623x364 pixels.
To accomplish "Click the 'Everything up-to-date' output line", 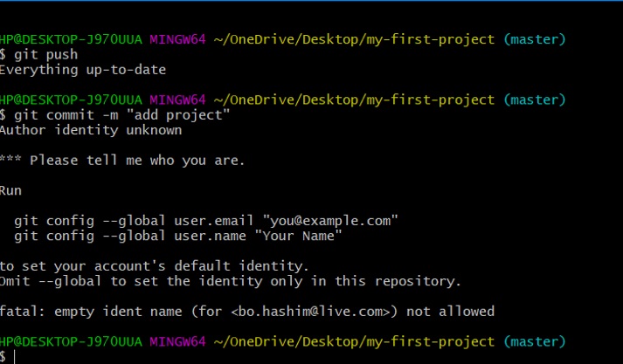I will [x=83, y=70].
